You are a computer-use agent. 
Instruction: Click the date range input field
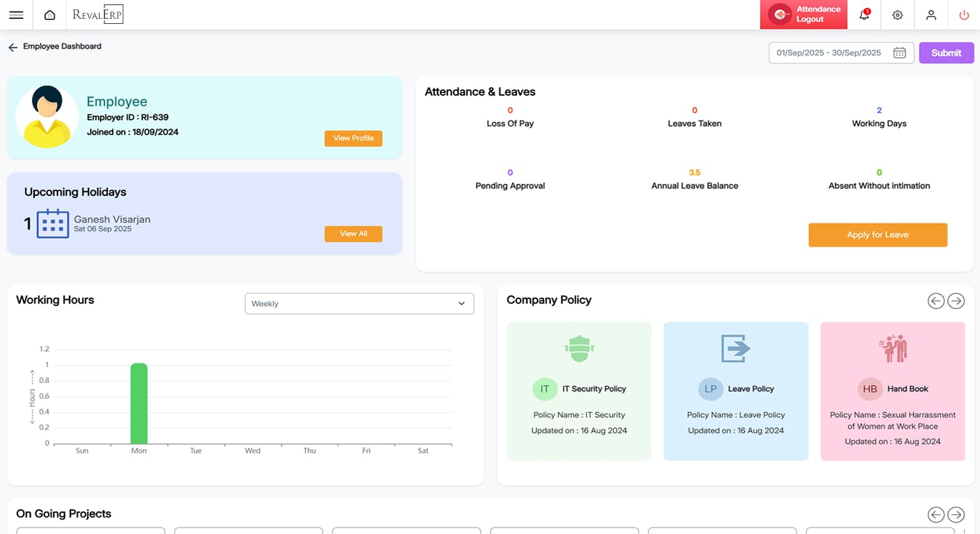(841, 53)
